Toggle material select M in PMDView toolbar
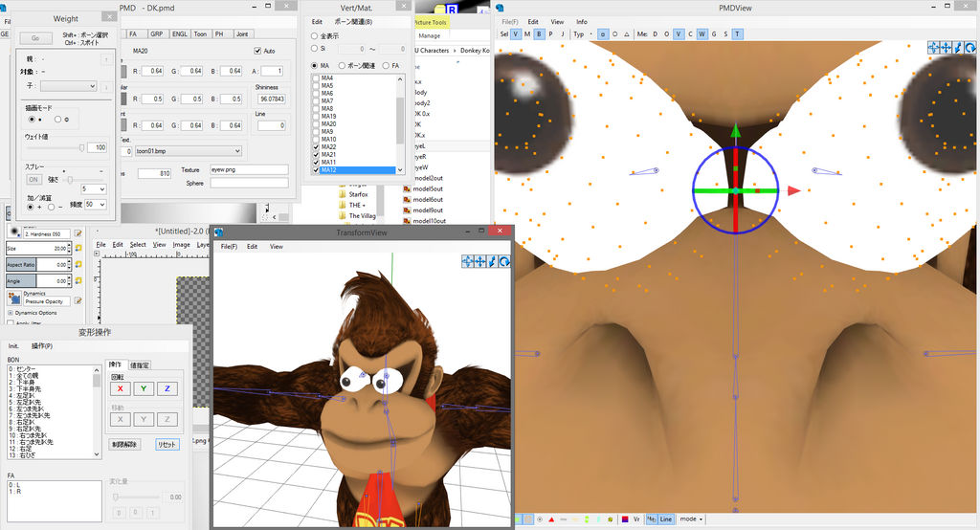 pyautogui.click(x=527, y=34)
